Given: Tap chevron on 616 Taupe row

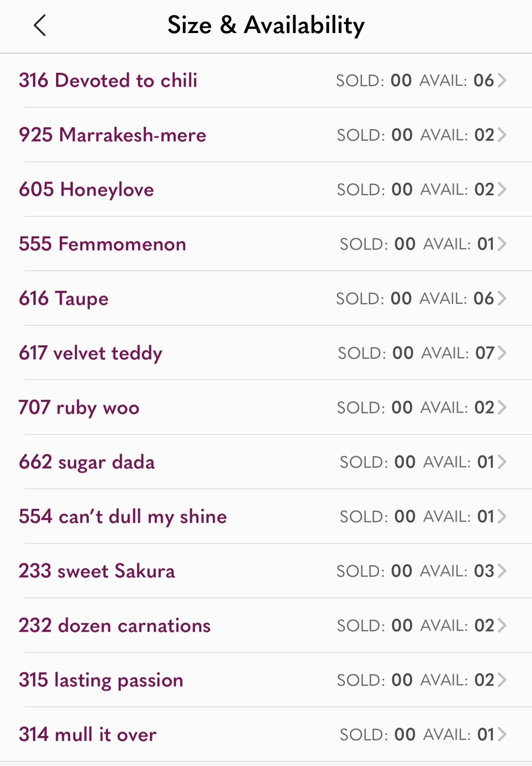Looking at the screenshot, I should pyautogui.click(x=501, y=299).
